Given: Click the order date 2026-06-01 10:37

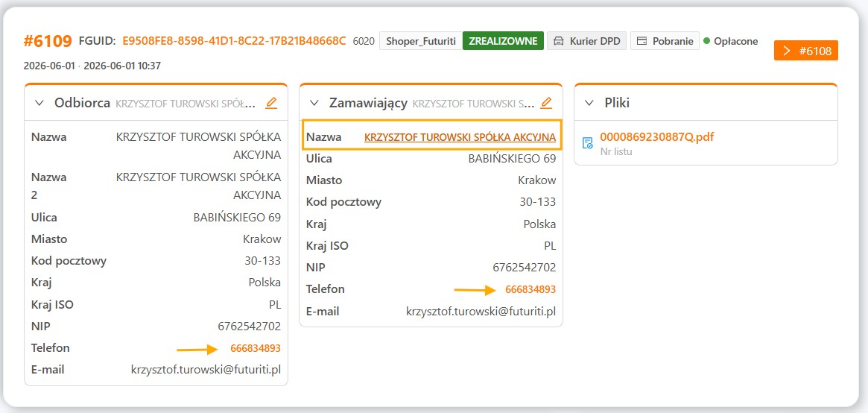Looking at the screenshot, I should 121,66.
